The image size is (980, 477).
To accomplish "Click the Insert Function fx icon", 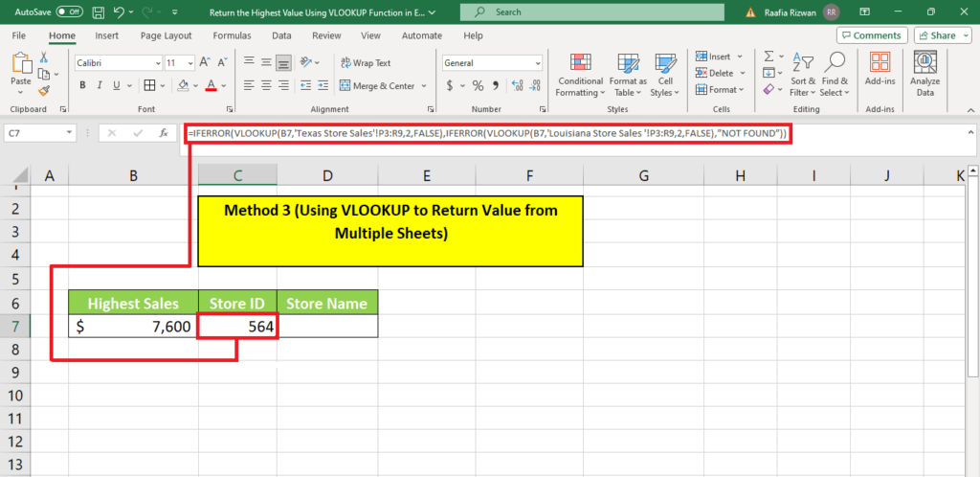I will (x=164, y=133).
